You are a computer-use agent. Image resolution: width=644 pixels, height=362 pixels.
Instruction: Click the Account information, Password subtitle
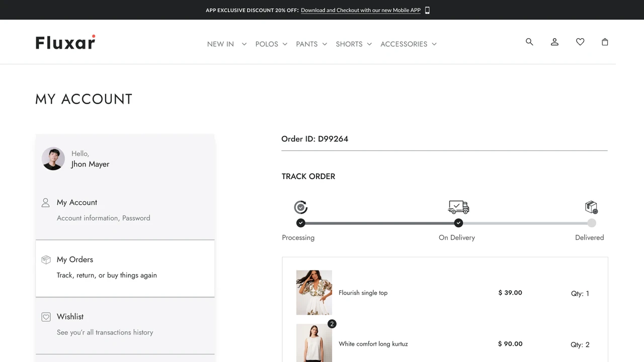(104, 218)
